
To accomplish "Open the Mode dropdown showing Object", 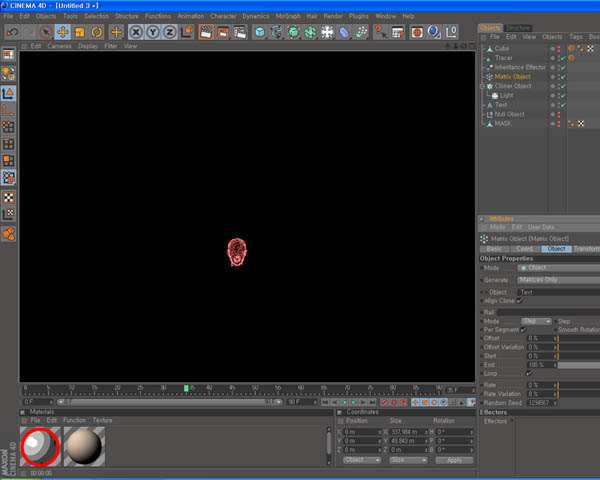I will pyautogui.click(x=559, y=268).
